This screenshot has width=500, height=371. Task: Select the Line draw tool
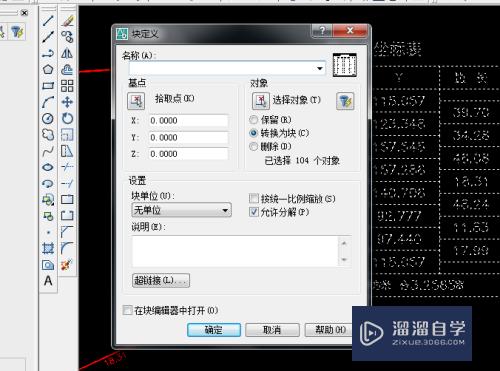[48, 20]
